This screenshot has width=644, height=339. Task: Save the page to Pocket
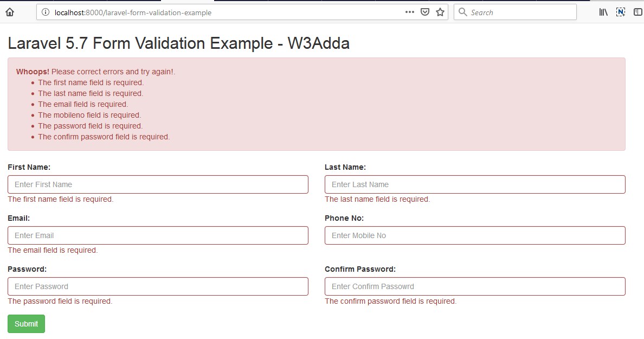click(x=424, y=11)
